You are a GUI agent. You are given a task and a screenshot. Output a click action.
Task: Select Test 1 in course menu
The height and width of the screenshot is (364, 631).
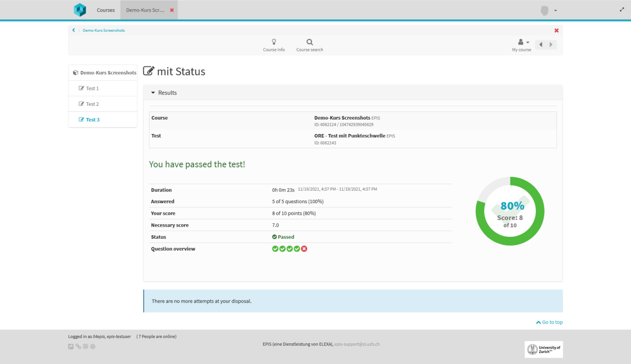[92, 88]
